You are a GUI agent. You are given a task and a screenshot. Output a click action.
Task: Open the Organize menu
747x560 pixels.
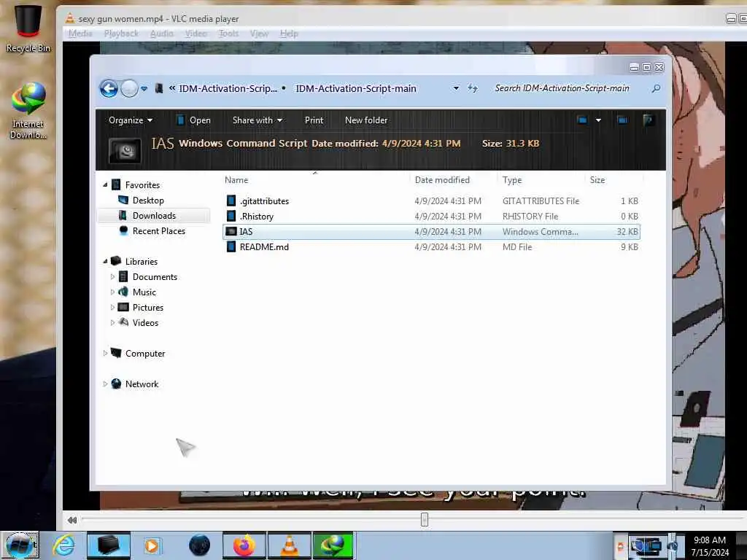tap(131, 120)
